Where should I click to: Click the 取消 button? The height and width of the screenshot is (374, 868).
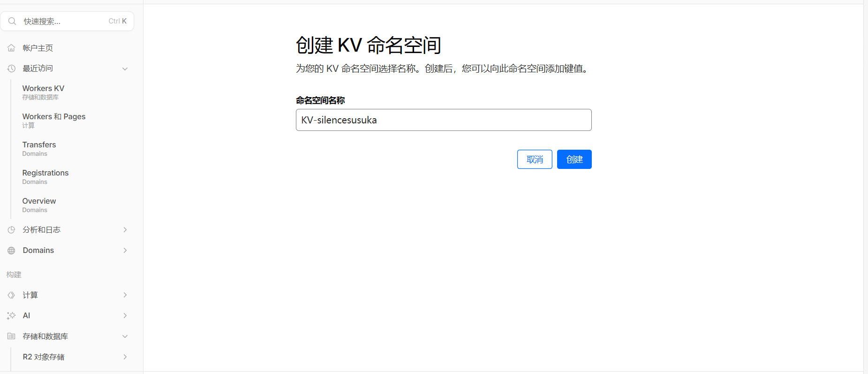(535, 159)
